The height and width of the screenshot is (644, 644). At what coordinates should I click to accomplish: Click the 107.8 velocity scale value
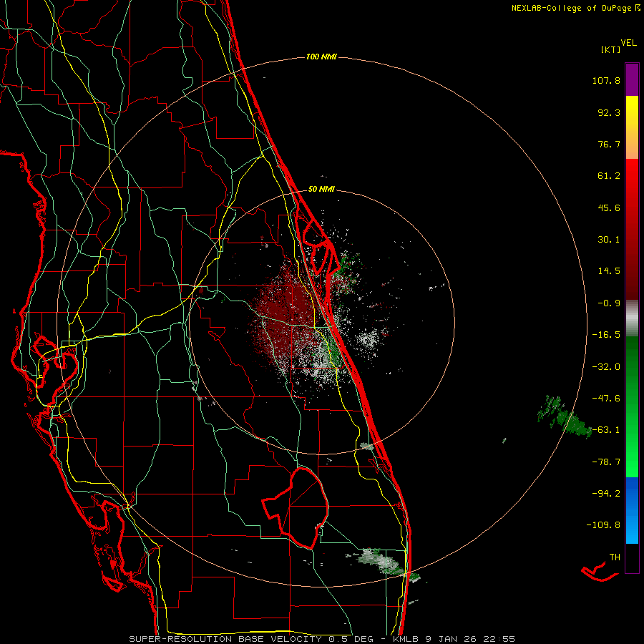tap(606, 80)
